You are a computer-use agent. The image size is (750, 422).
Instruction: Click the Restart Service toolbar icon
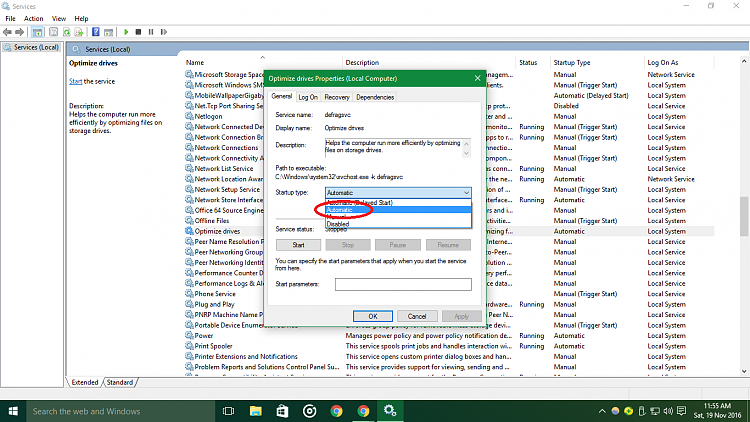(164, 32)
